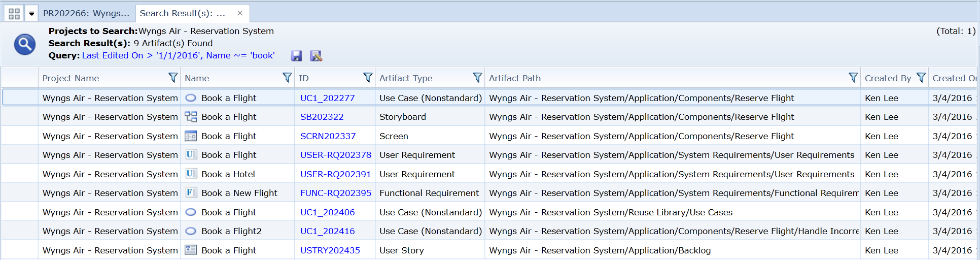Viewport: 980px width, 260px height.
Task: Select the Search Result(s) tab
Action: (182, 13)
